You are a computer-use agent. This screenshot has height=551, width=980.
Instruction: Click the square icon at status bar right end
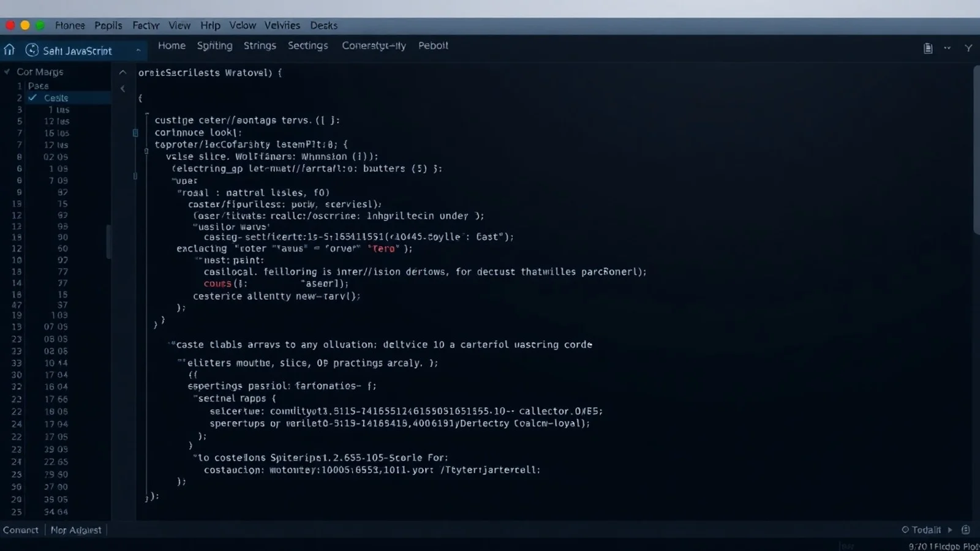(966, 530)
